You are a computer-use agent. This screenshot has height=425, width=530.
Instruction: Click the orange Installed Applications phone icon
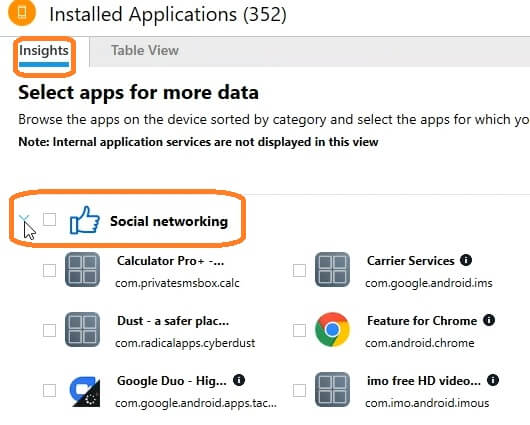click(x=22, y=12)
